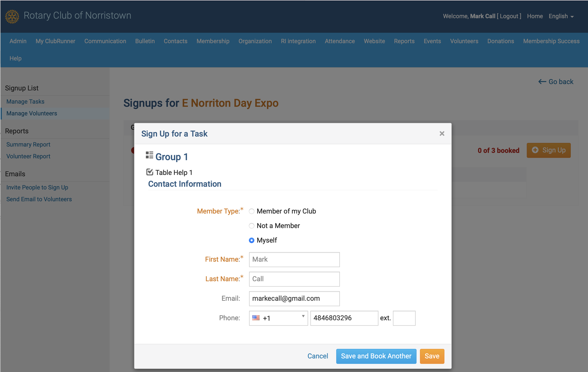Screen dimensions: 588x372
Task: Click the plus icon on Sign Up button
Action: tap(535, 150)
